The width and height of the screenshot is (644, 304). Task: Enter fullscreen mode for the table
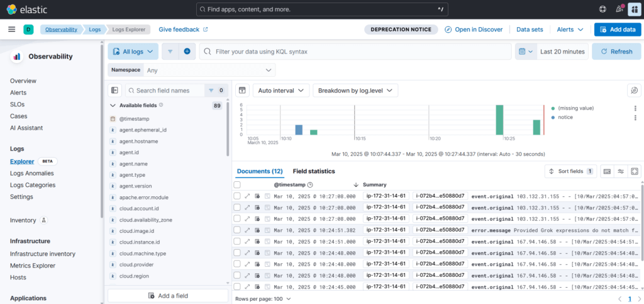[x=634, y=171]
